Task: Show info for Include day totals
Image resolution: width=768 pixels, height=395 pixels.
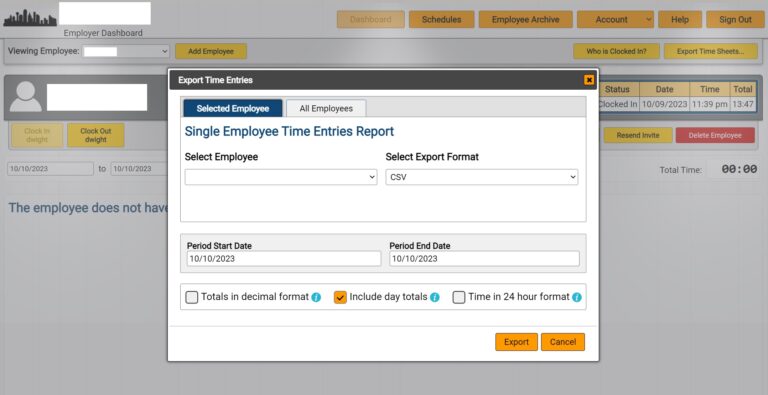Action: point(434,297)
